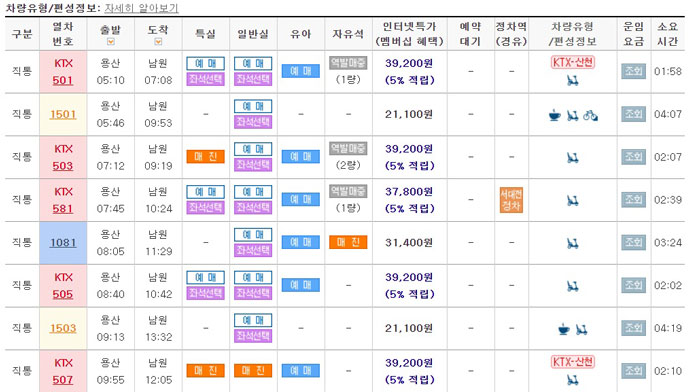This screenshot has width=700, height=392.
Task: Click wheelchair seat icon in KTX 581 row
Action: point(573,200)
